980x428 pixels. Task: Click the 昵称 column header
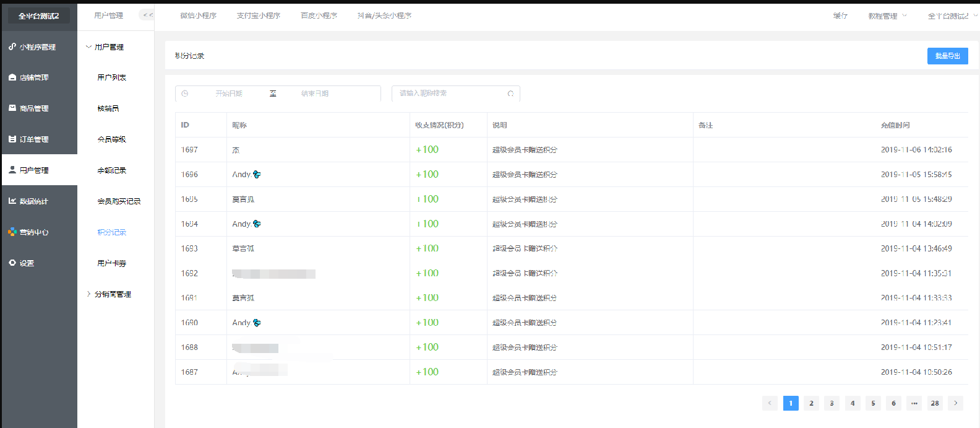(x=239, y=125)
